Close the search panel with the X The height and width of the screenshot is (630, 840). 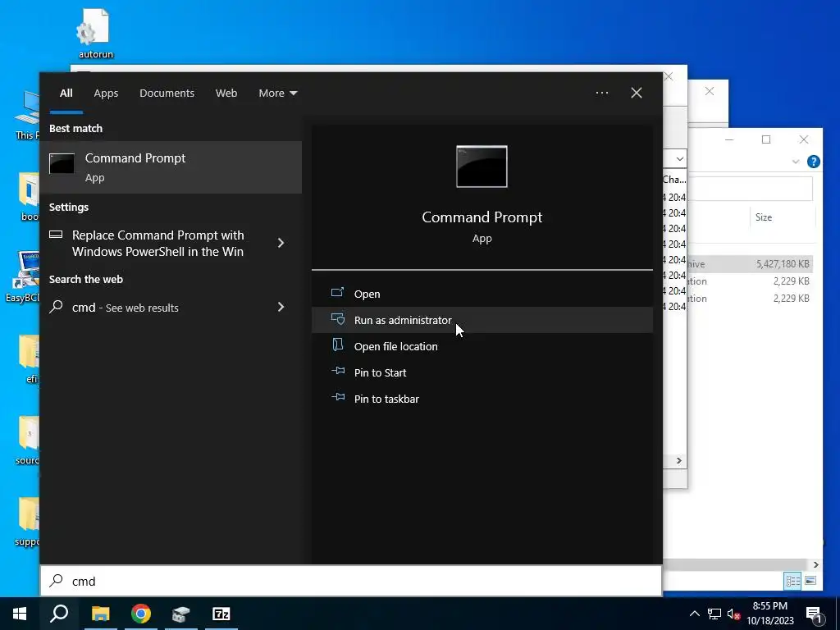pos(637,93)
